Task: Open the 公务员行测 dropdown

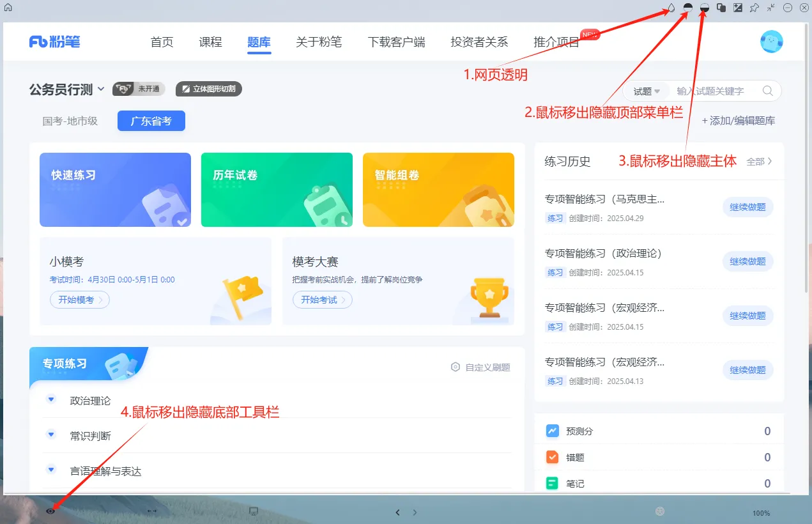Action: pos(66,90)
